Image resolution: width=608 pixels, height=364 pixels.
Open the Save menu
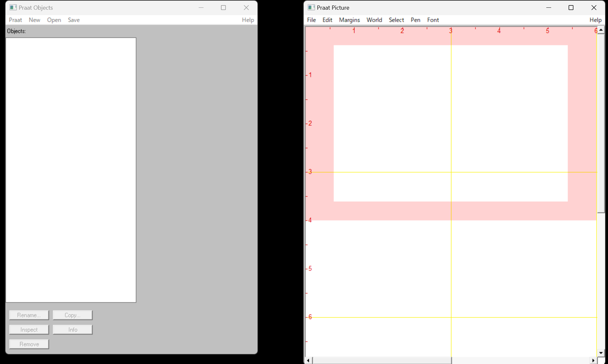tap(74, 20)
